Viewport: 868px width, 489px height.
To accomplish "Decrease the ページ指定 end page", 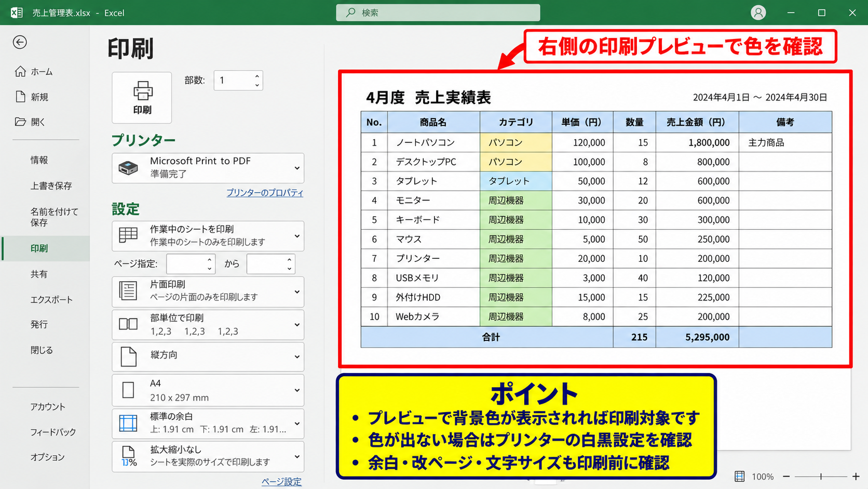I will (289, 269).
